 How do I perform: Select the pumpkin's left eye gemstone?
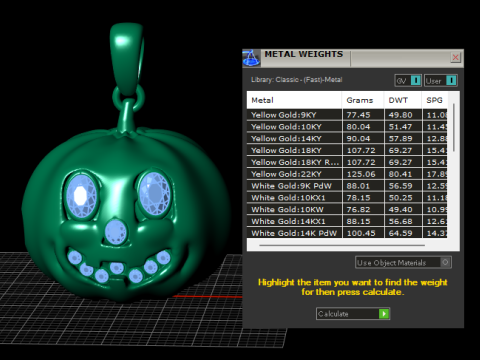click(x=81, y=196)
